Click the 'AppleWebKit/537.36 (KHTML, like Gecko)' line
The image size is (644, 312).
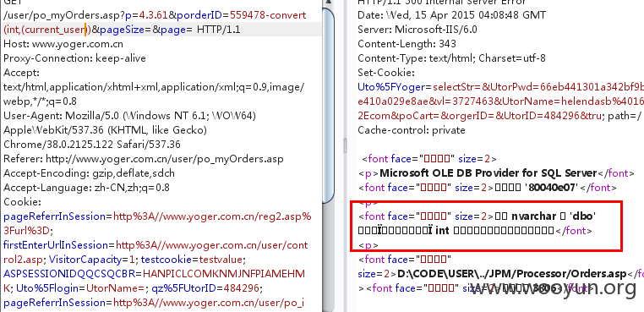[x=105, y=130]
